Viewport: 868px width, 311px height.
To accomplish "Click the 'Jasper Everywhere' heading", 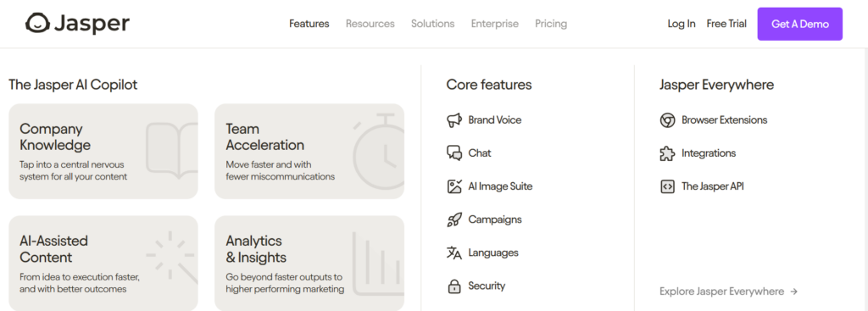I will [x=716, y=85].
